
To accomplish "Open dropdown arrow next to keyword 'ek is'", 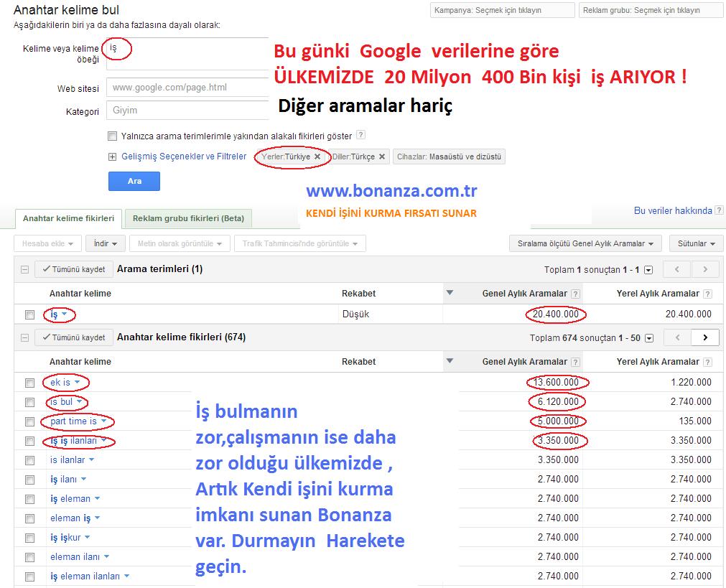I will (77, 382).
